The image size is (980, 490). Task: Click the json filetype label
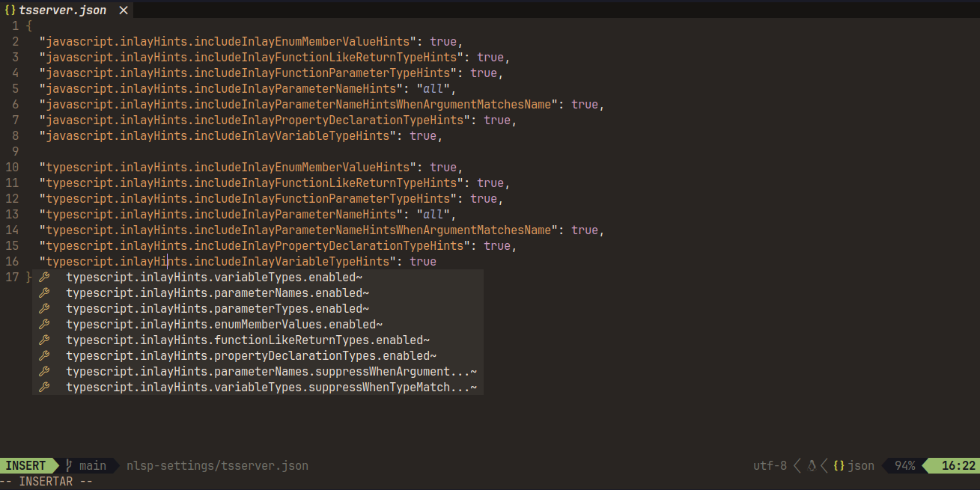(861, 465)
